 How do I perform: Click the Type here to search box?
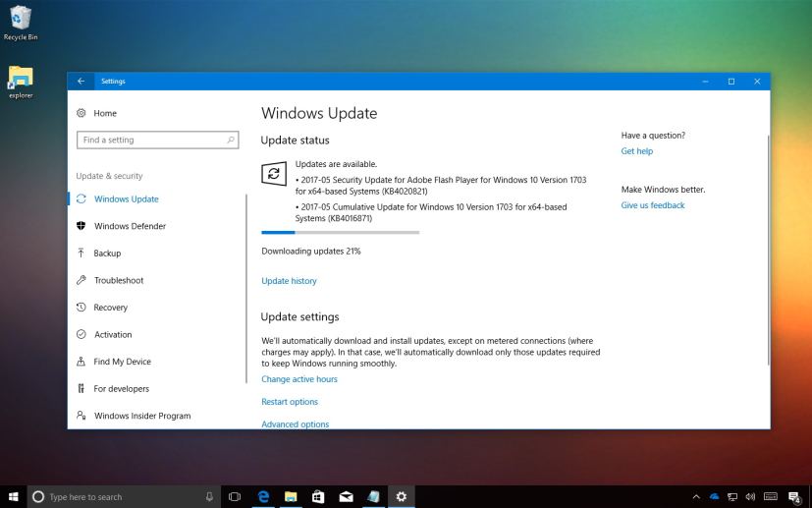(125, 497)
